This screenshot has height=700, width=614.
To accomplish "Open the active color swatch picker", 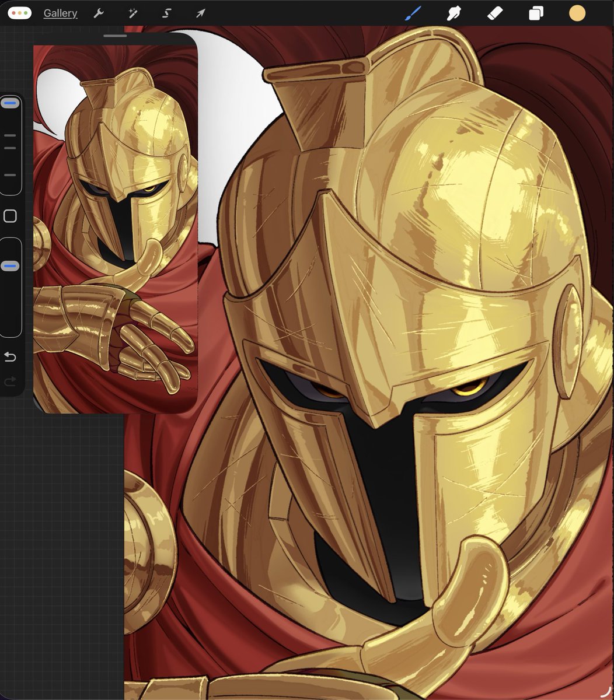I will [577, 13].
